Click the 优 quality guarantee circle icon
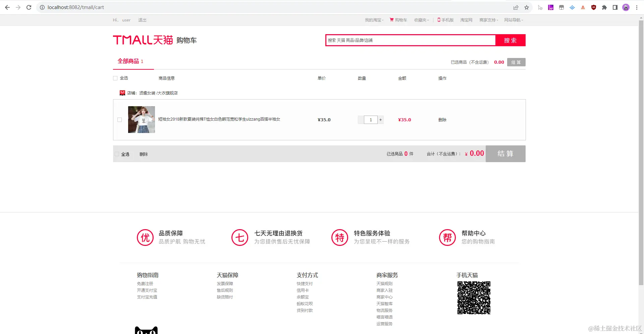The image size is (644, 334). point(145,238)
